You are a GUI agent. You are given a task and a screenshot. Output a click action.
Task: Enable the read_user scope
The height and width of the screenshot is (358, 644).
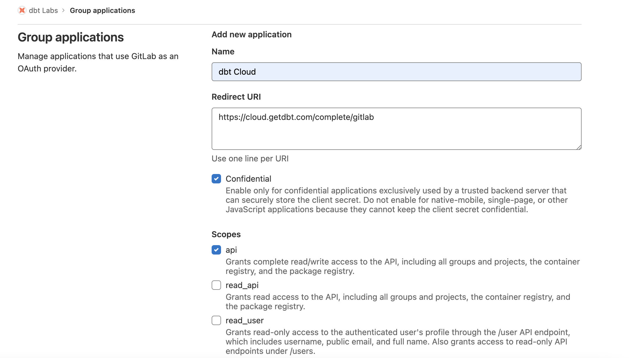click(x=216, y=320)
